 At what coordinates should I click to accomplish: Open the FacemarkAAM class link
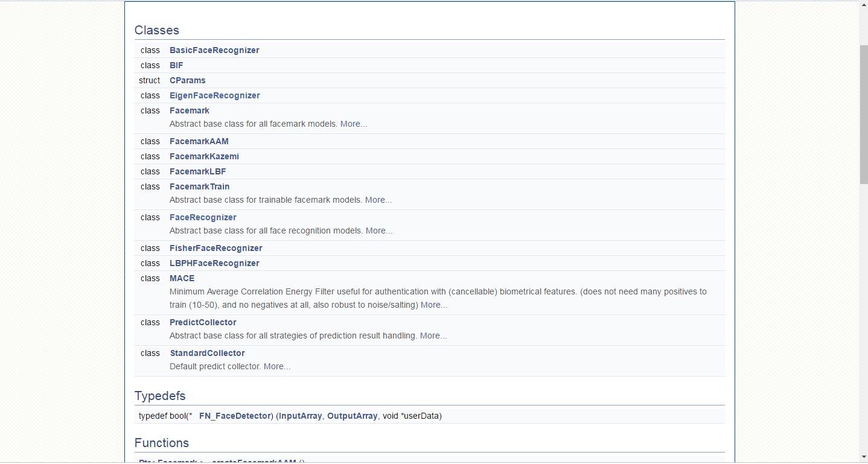click(x=199, y=141)
